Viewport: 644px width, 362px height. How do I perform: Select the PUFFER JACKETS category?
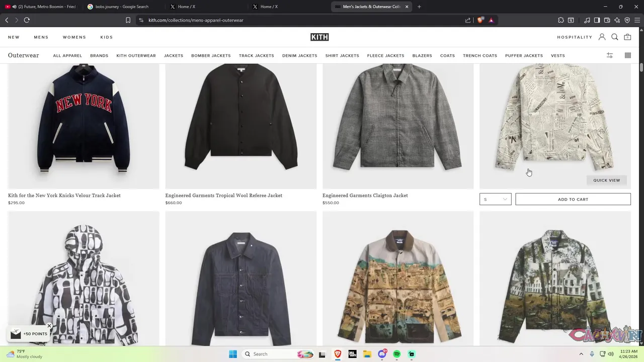coord(524,55)
